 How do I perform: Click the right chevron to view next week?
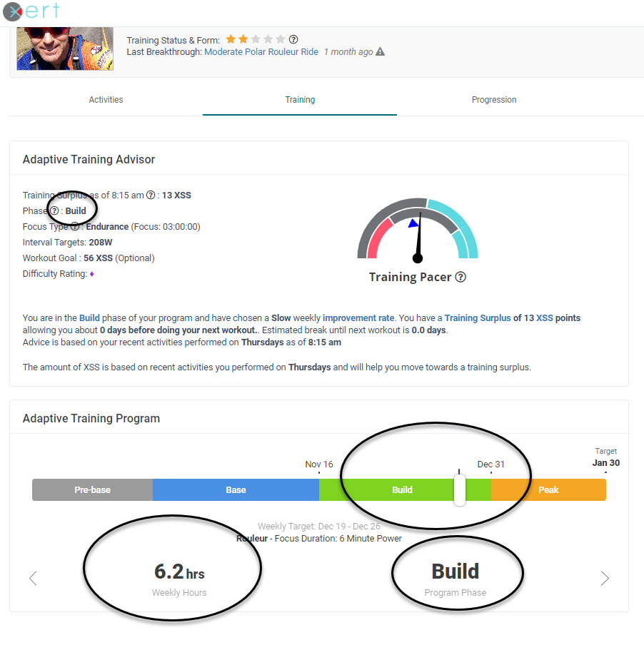(x=605, y=578)
